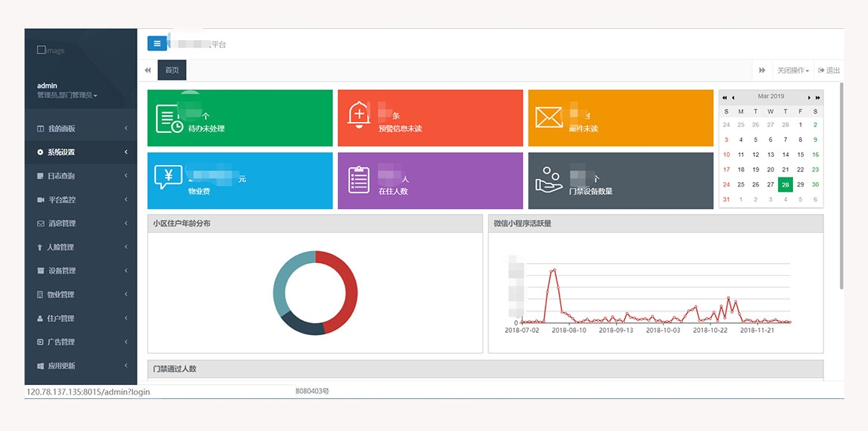Viewport: 868px width, 431px height.
Task: Click the yen speech-bubble icon on the 物业费 card
Action: pyautogui.click(x=168, y=178)
